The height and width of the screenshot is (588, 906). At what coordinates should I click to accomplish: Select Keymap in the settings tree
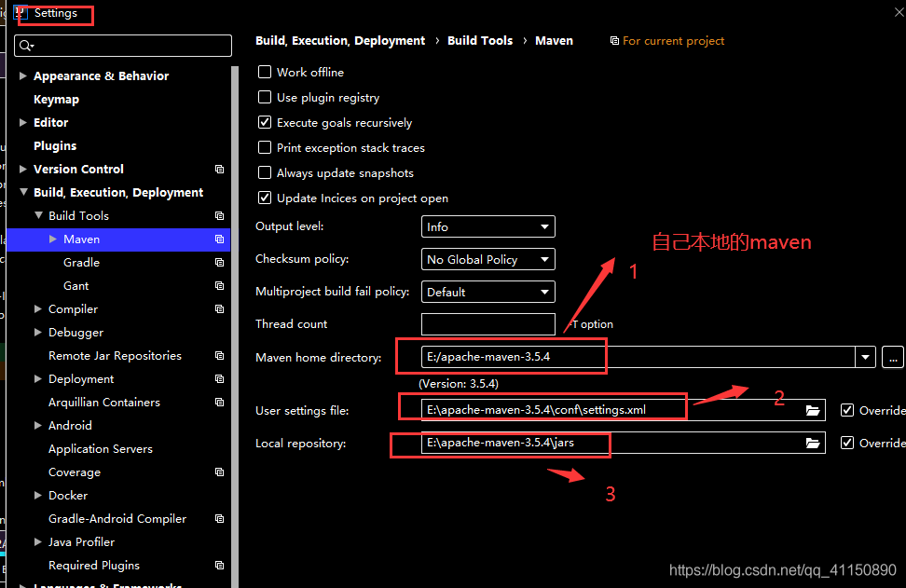(x=56, y=100)
